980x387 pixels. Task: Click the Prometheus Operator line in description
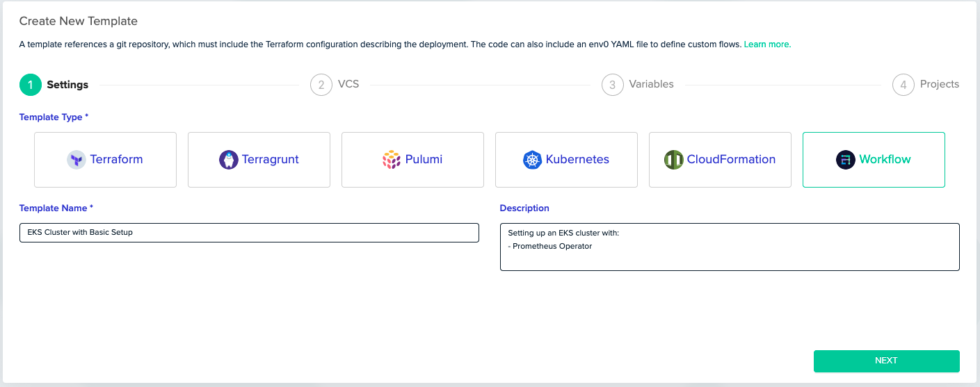(550, 247)
